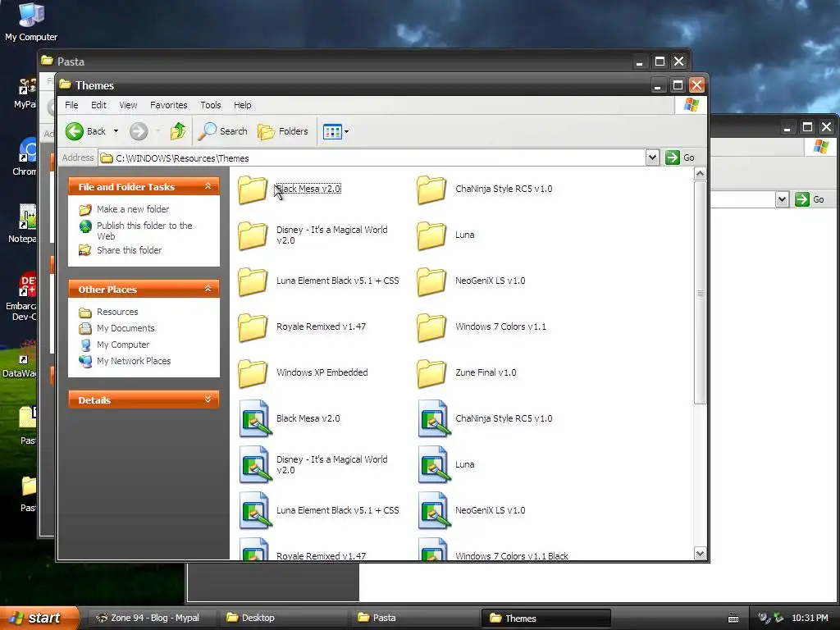This screenshot has width=840, height=630.
Task: Go to My Computer in Other Places
Action: click(x=123, y=345)
